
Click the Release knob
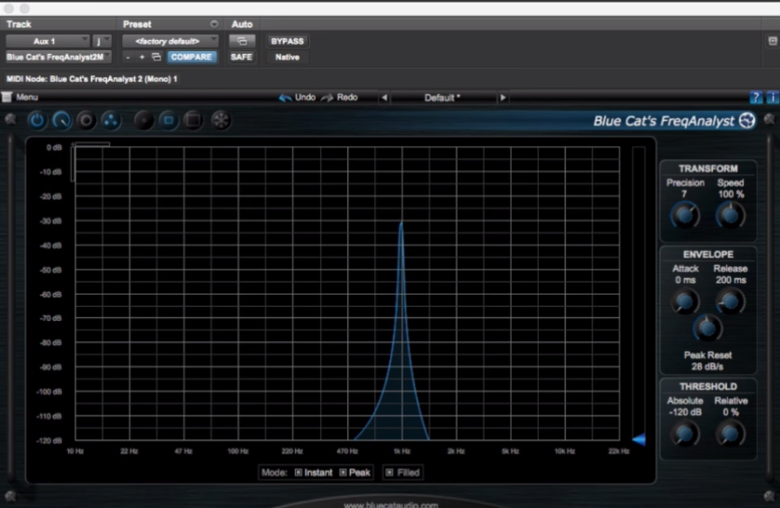(x=730, y=302)
